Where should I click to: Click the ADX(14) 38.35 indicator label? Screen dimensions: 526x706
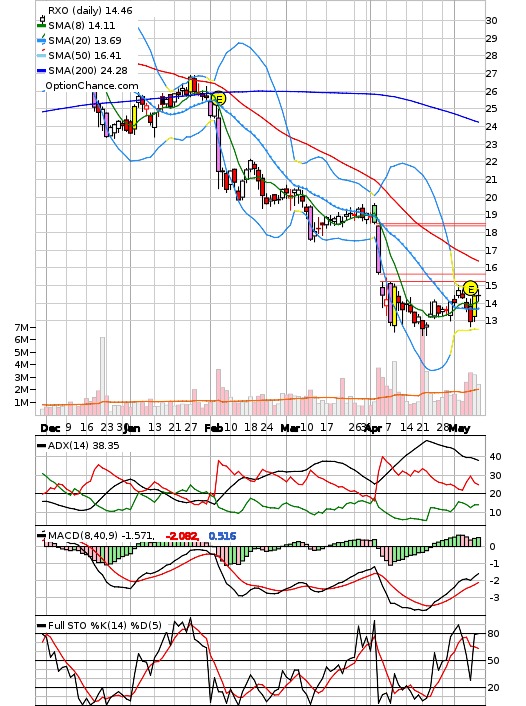coord(84,445)
